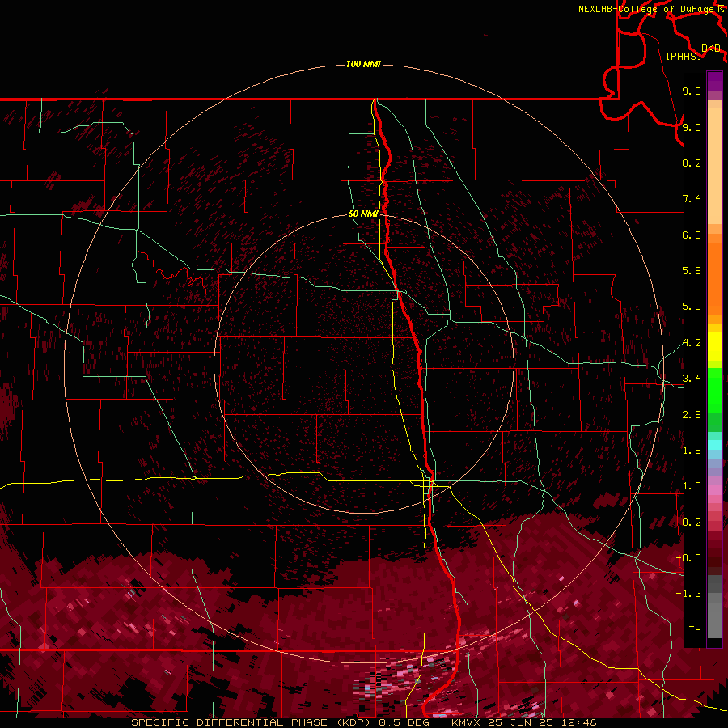Pick the bright yellow swatch in color bar
Viewport: 728px width, 728px height.
pos(714,346)
